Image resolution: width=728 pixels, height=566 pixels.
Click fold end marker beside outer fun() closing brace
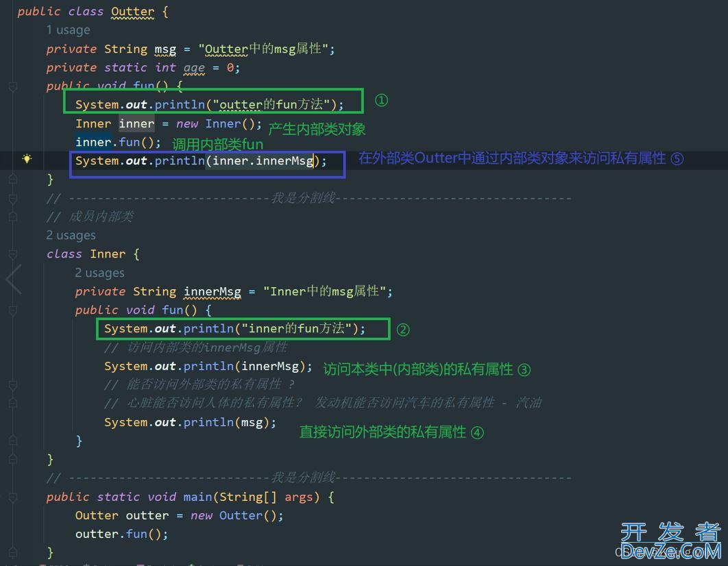tap(13, 180)
